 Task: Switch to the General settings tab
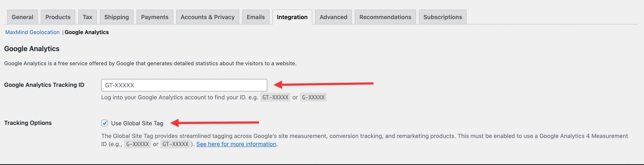[x=22, y=17]
